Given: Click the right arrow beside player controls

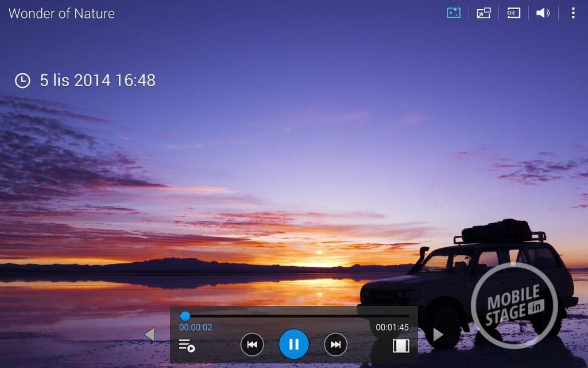Looking at the screenshot, I should 438,335.
